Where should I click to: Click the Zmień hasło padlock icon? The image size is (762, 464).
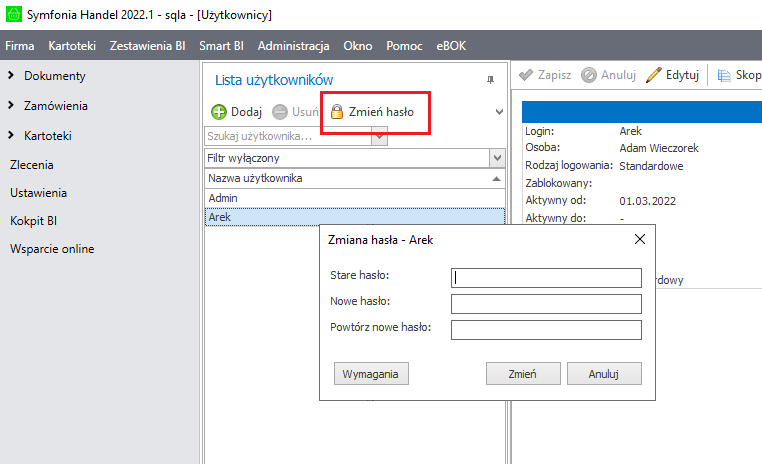(x=337, y=112)
